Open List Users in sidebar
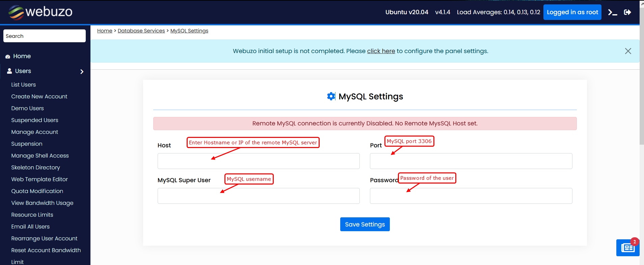The height and width of the screenshot is (265, 644). point(23,85)
